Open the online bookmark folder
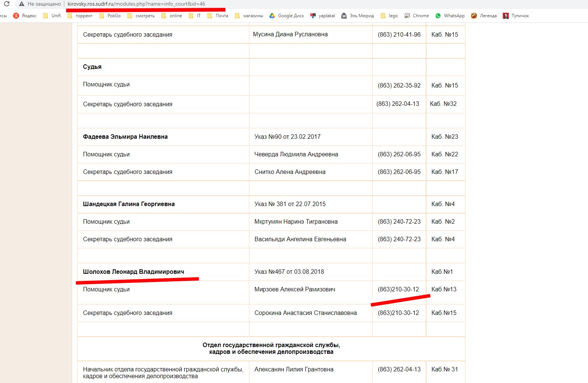588x383 pixels. click(x=172, y=16)
